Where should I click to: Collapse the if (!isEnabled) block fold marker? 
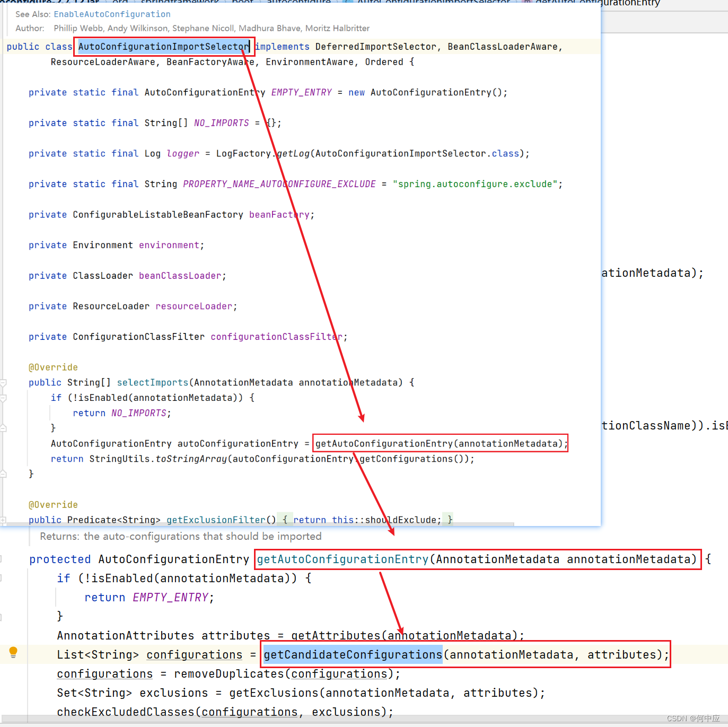pyautogui.click(x=3, y=398)
